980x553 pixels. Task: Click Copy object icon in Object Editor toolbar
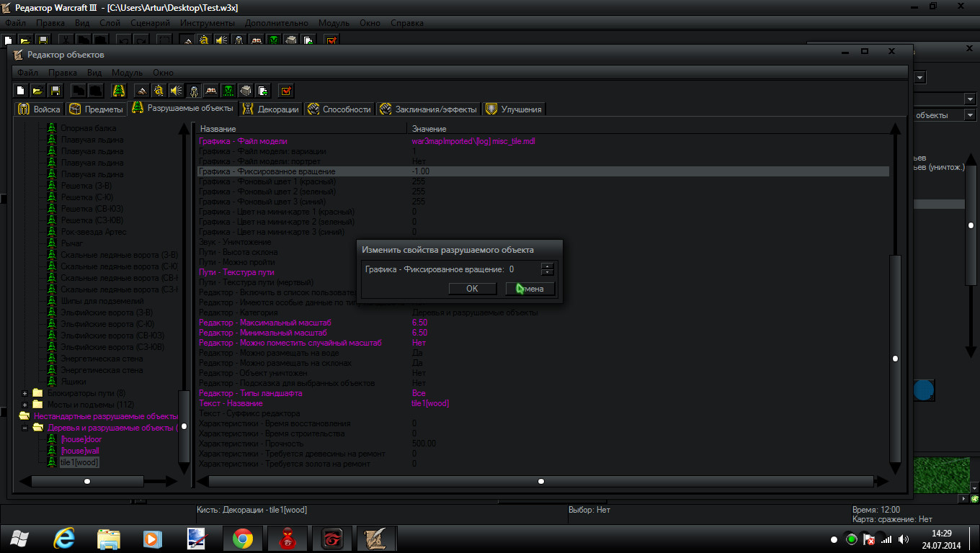[78, 91]
